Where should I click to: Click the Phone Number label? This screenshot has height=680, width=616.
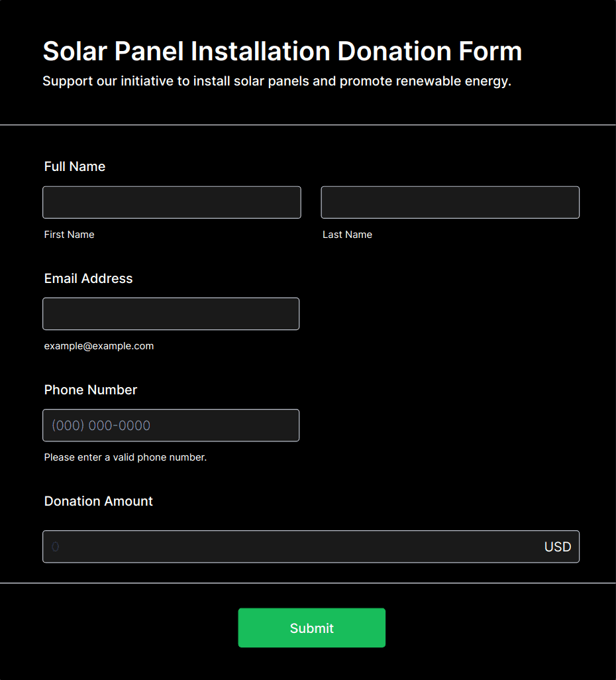tap(91, 390)
